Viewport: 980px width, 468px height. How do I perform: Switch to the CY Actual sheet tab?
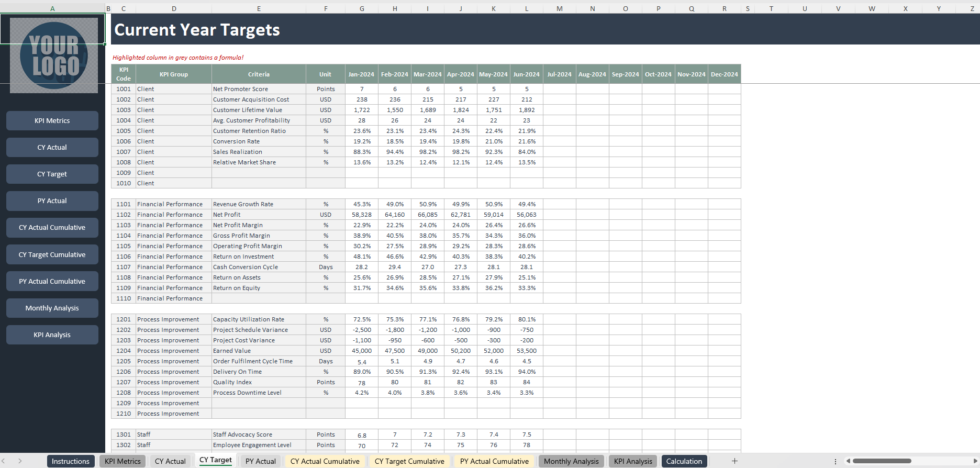click(170, 461)
